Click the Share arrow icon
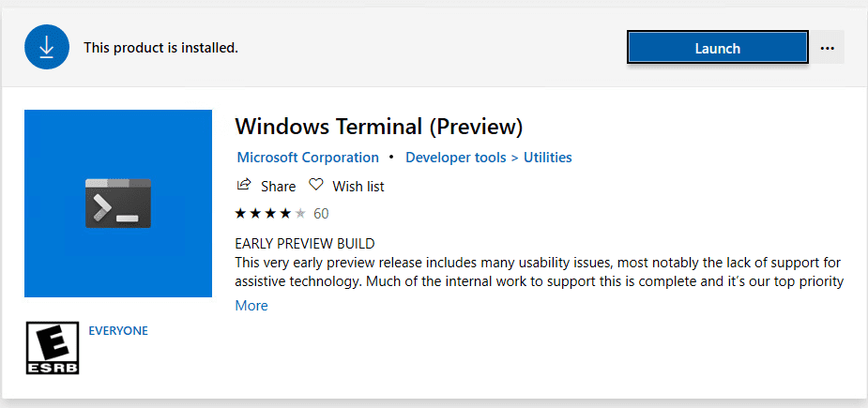The width and height of the screenshot is (868, 408). tap(244, 185)
